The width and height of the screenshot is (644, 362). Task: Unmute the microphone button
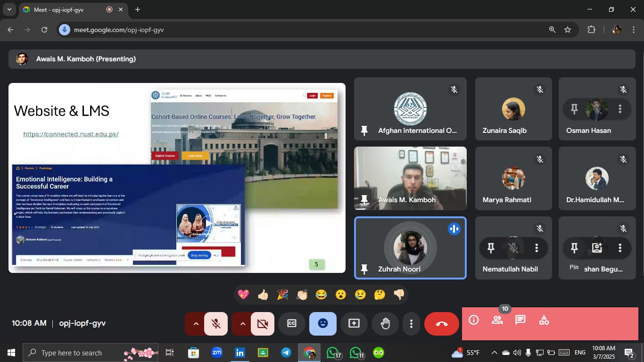pyautogui.click(x=216, y=324)
